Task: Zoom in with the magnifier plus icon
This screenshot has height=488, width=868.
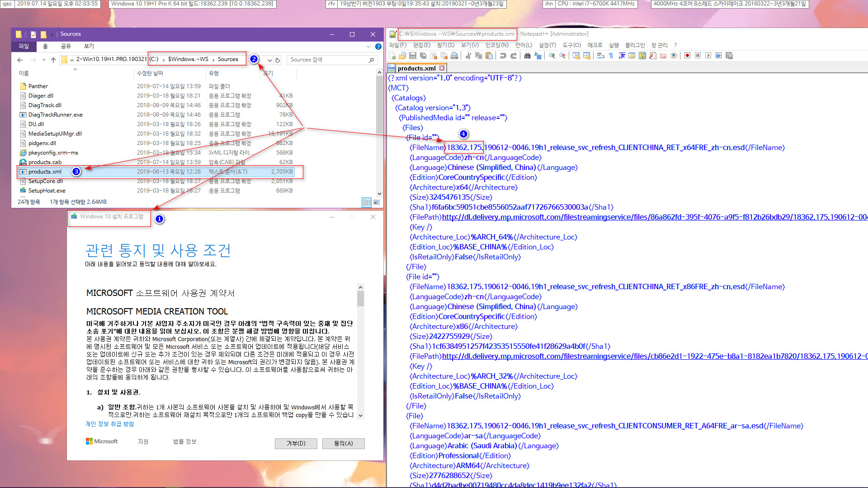Action: pos(552,56)
